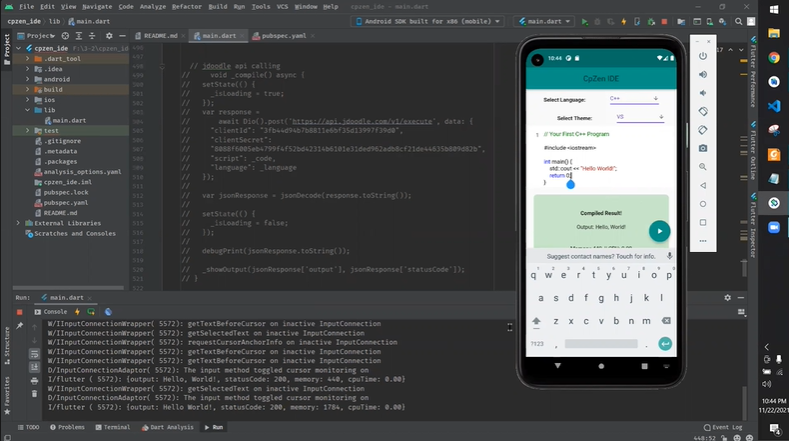Open Visual Studio Code from taskbar
The height and width of the screenshot is (441, 789).
point(774,106)
